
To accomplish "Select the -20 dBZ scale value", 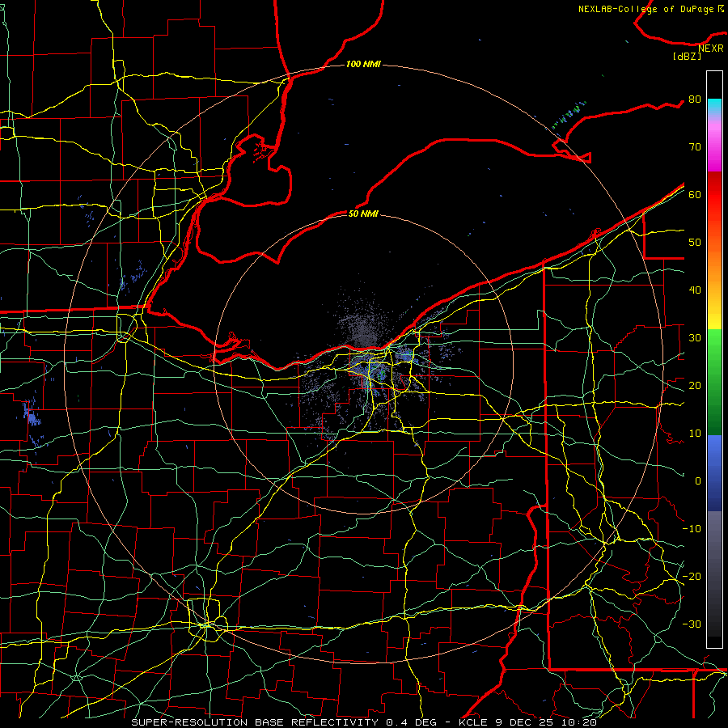I will click(692, 577).
